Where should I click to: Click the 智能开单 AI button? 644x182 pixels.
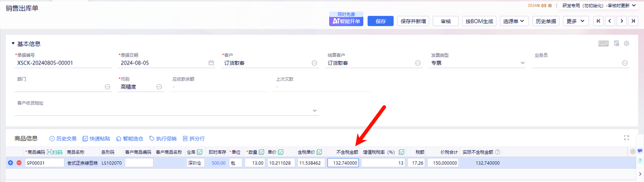[346, 21]
